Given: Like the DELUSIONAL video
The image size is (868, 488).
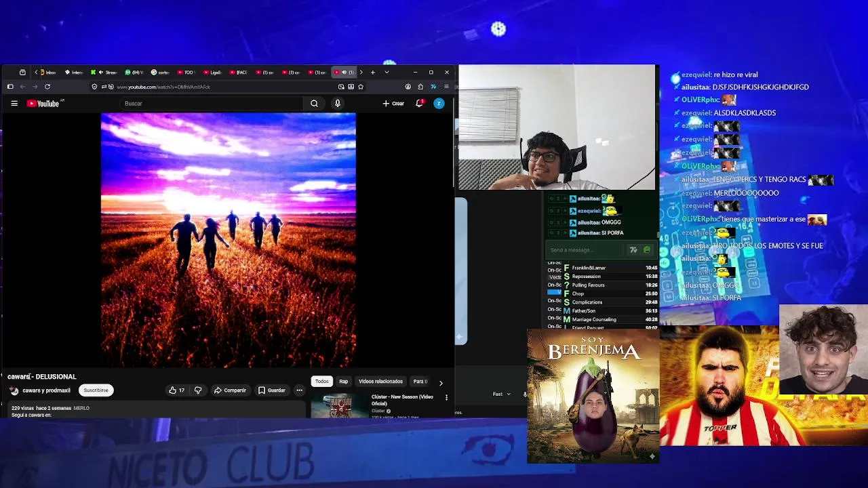Looking at the screenshot, I should [177, 390].
